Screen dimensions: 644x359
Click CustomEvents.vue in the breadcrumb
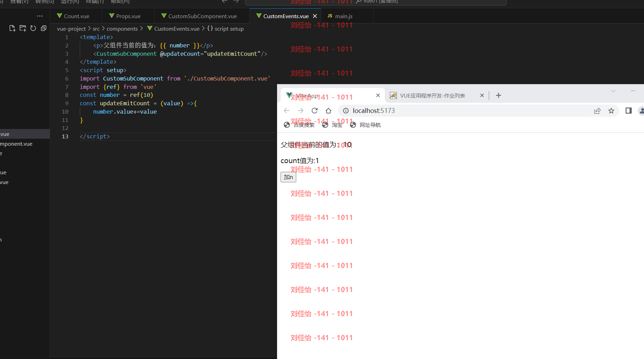(x=177, y=29)
